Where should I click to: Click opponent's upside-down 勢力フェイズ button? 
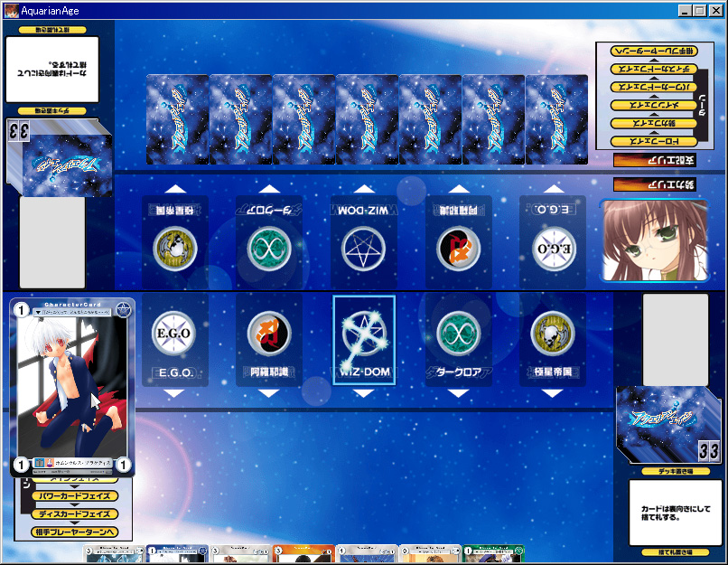[654, 123]
